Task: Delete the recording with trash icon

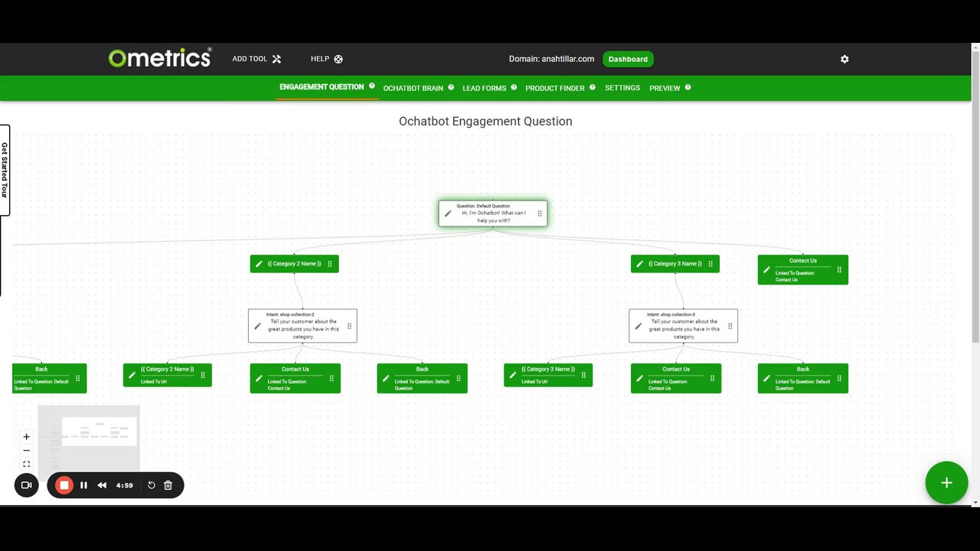Action: pos(168,485)
